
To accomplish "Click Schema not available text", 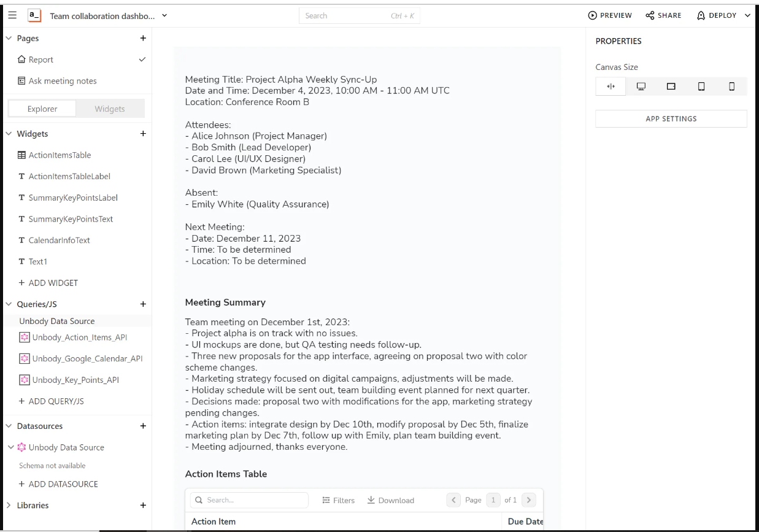I will tap(52, 466).
